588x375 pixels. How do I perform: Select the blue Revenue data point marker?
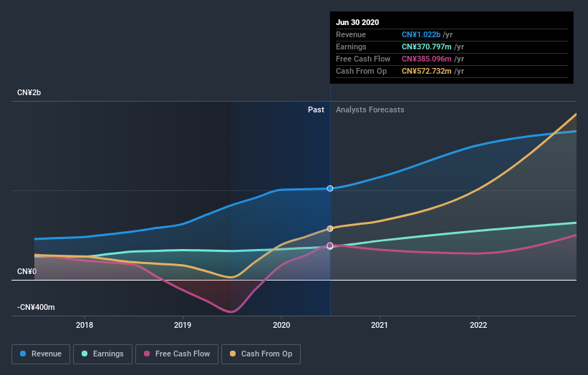tap(330, 188)
